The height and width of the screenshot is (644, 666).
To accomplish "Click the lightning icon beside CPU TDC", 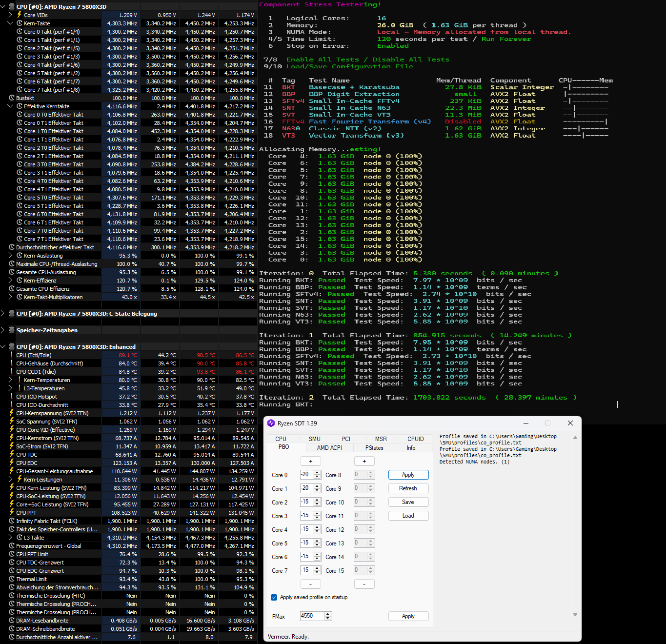I will coord(12,454).
